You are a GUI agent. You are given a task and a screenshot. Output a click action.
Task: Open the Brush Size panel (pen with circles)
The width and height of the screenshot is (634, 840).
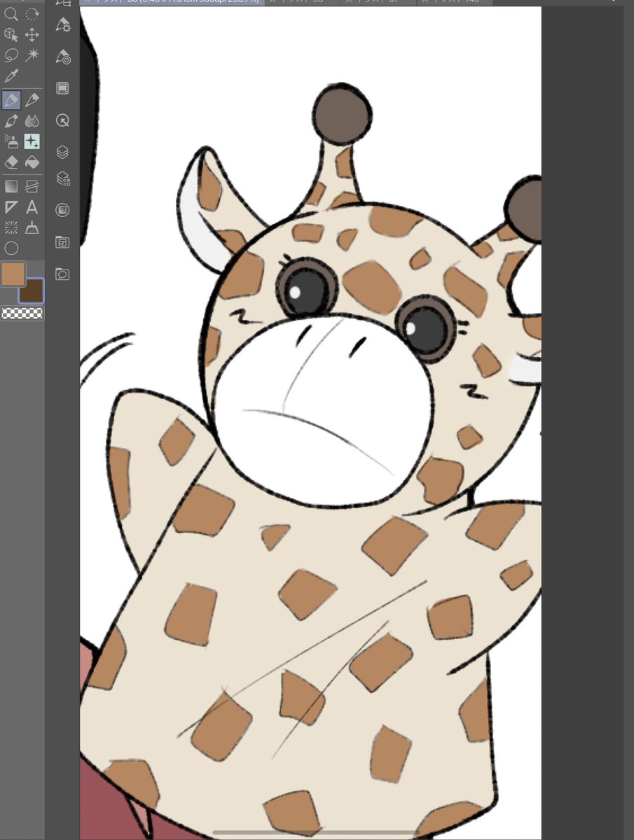(63, 57)
